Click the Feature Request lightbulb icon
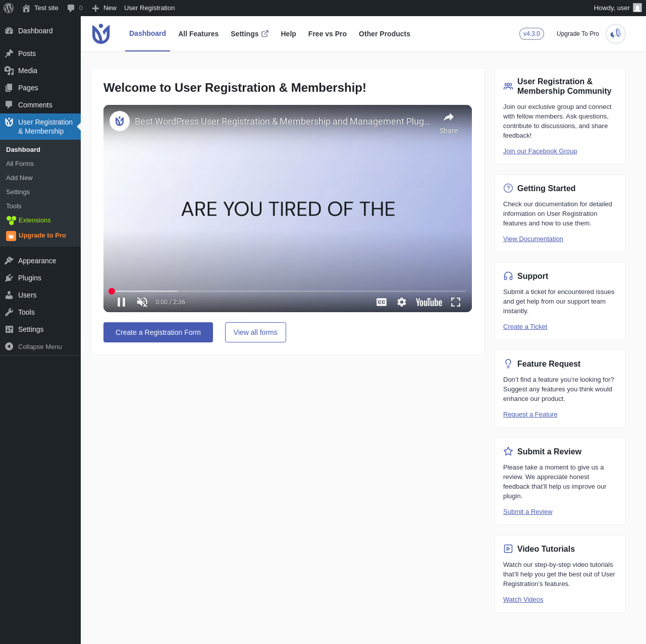646x644 pixels. (x=508, y=364)
